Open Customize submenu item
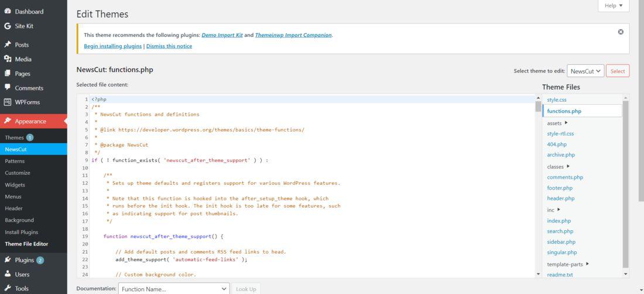This screenshot has width=644, height=294. tap(17, 173)
